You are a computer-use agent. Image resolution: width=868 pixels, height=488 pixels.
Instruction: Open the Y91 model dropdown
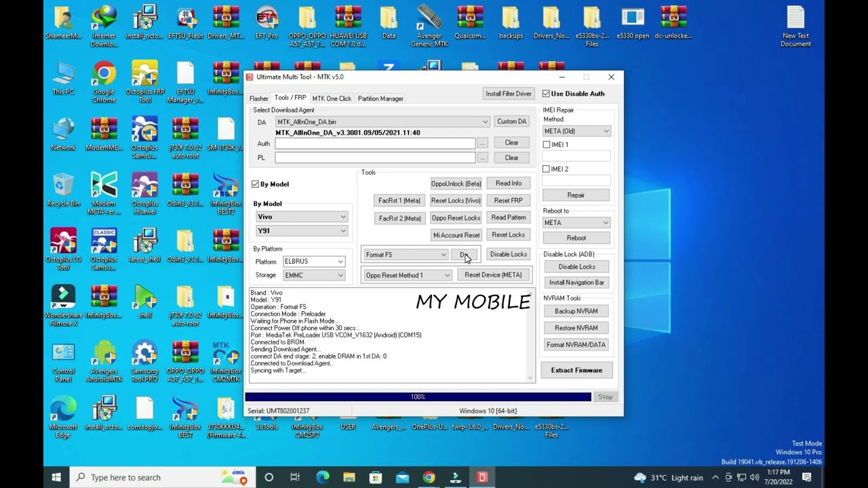tap(302, 230)
